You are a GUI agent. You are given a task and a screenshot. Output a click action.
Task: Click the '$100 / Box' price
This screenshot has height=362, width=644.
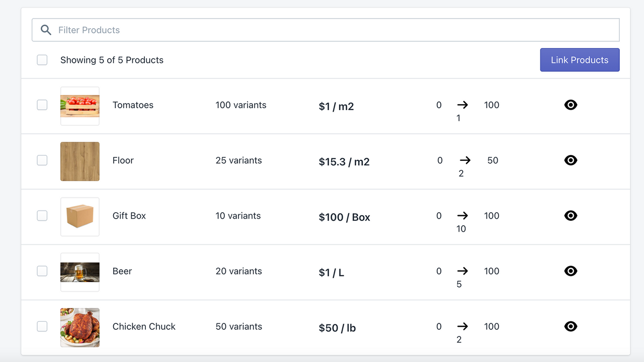345,217
